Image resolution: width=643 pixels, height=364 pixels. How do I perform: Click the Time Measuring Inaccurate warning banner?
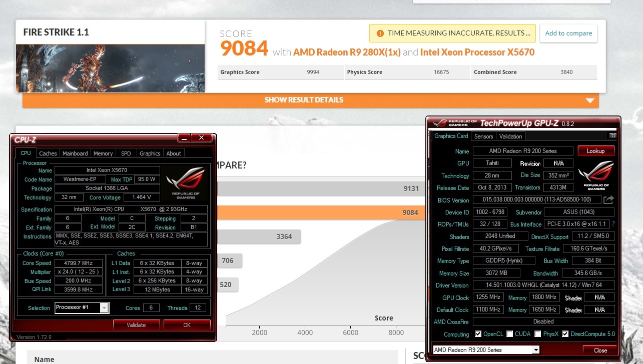click(x=452, y=33)
